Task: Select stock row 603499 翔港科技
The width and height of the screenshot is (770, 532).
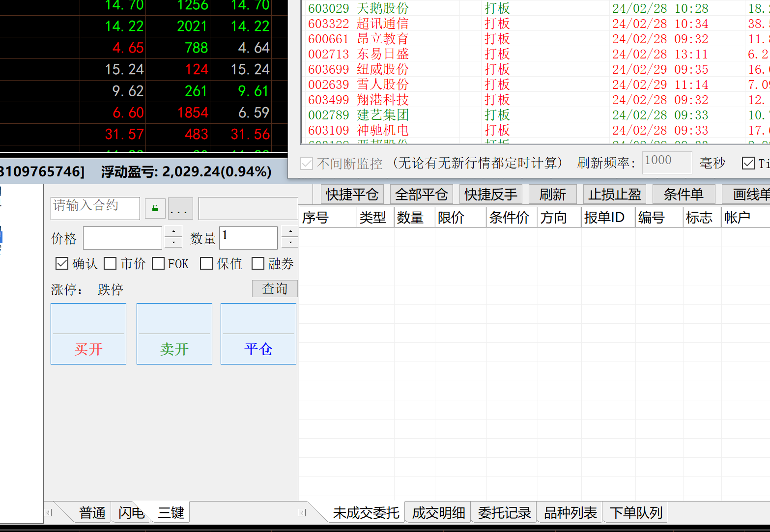Action: tap(536, 100)
